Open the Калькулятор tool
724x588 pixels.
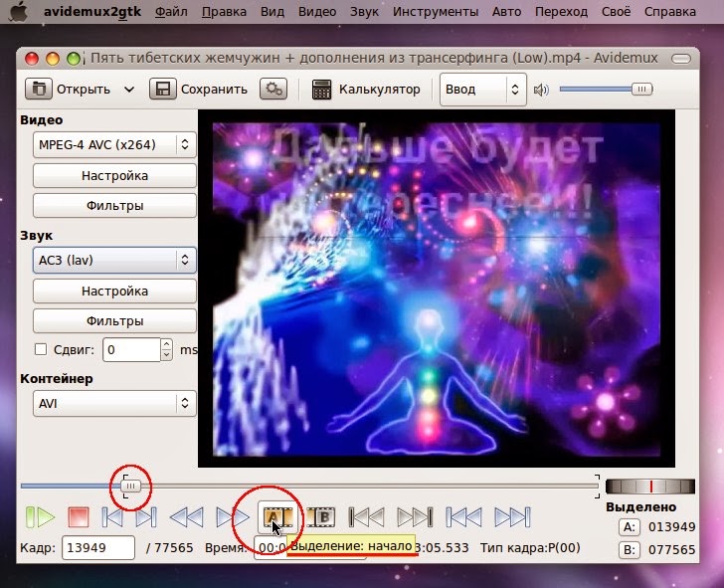(366, 90)
